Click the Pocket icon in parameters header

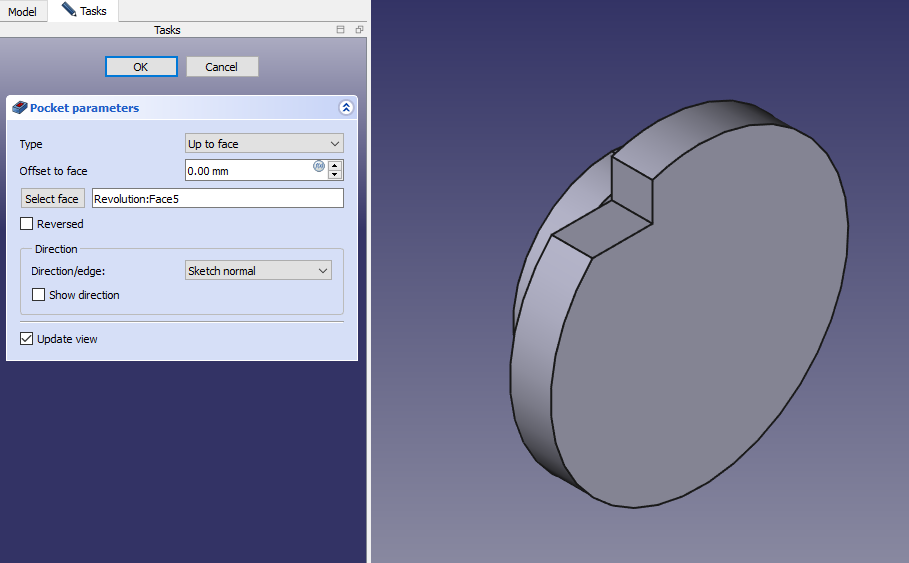(x=19, y=108)
